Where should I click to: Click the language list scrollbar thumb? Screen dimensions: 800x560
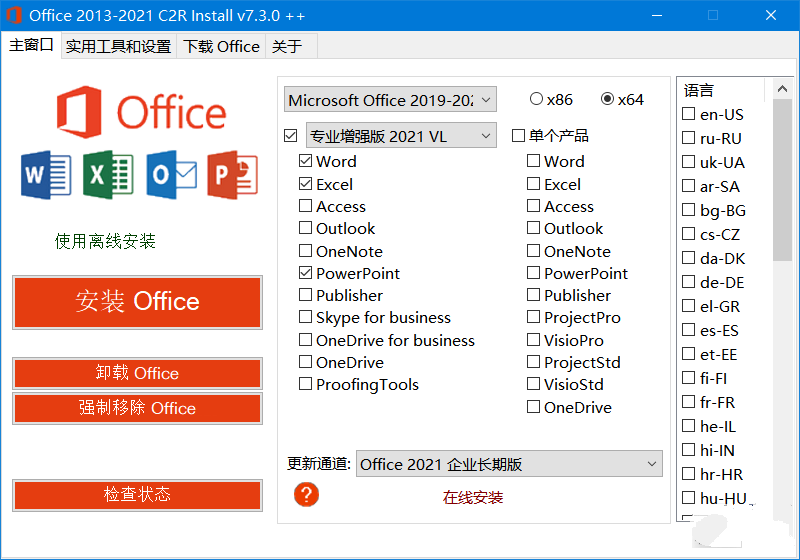[782, 180]
